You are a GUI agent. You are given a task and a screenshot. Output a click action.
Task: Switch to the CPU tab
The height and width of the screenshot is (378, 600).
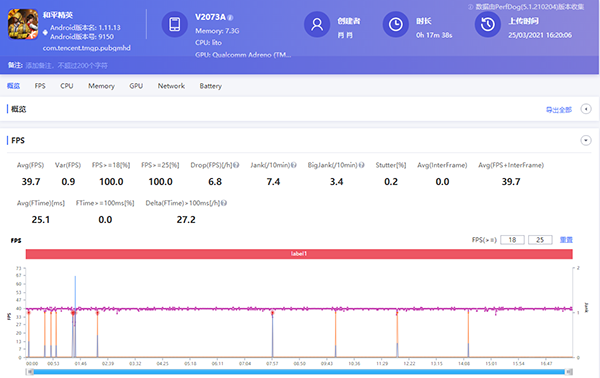(x=67, y=86)
